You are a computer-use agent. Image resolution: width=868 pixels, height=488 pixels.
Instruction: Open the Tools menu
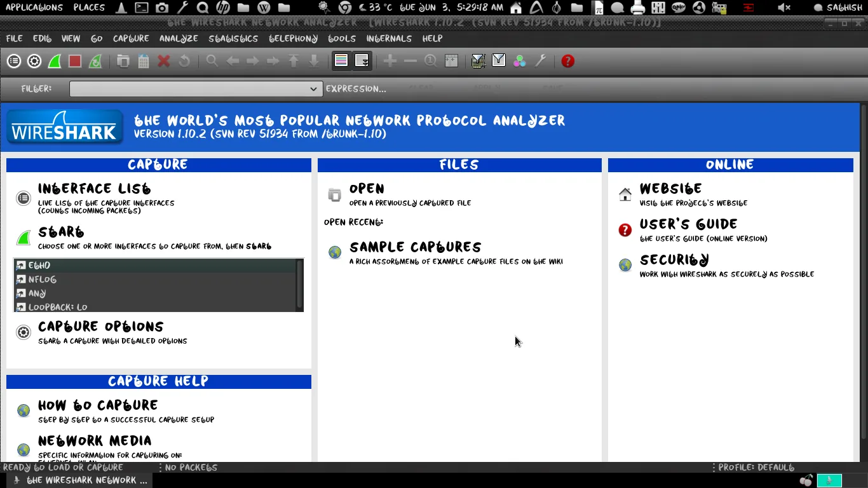(342, 39)
